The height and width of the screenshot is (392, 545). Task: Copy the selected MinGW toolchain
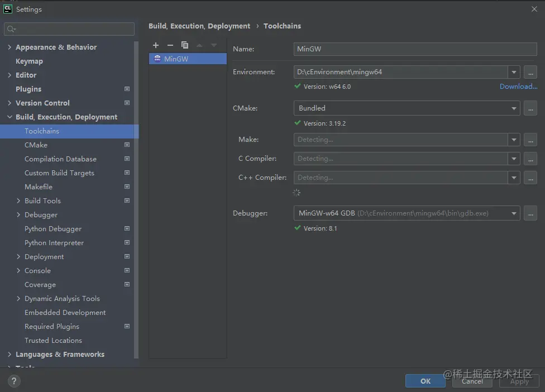point(185,45)
